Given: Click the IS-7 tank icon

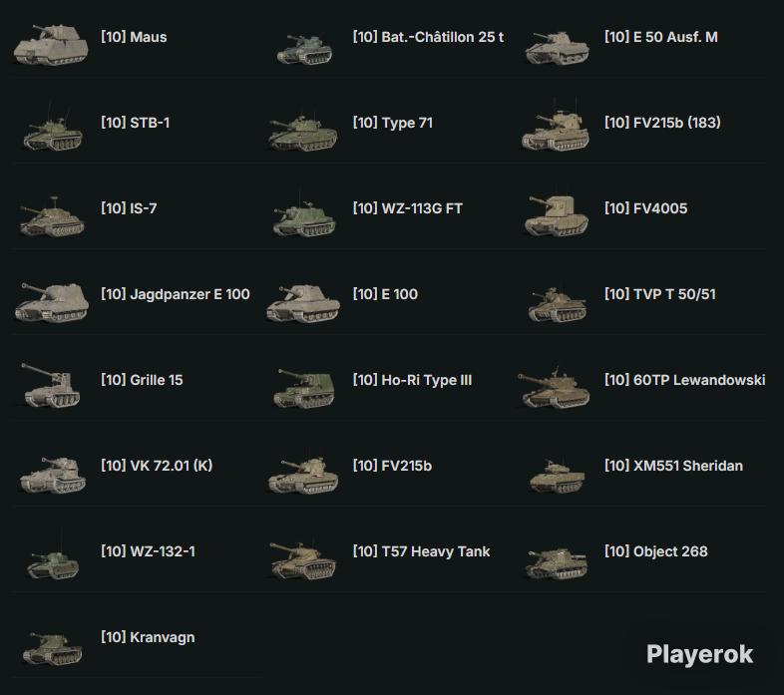Looking at the screenshot, I should pyautogui.click(x=52, y=217).
